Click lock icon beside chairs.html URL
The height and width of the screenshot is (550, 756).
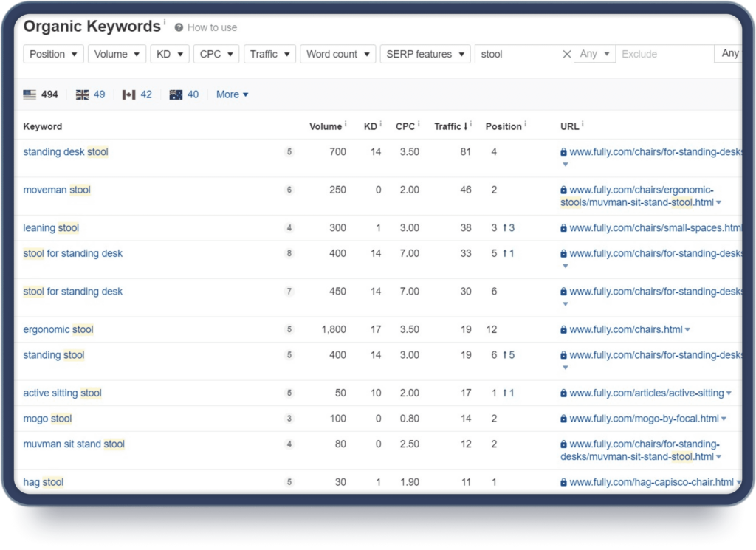click(x=563, y=330)
